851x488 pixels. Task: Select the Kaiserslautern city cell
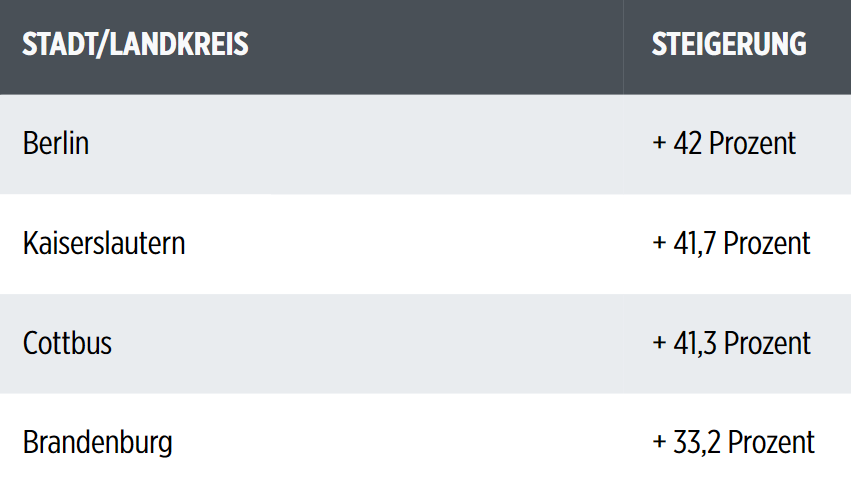point(104,243)
